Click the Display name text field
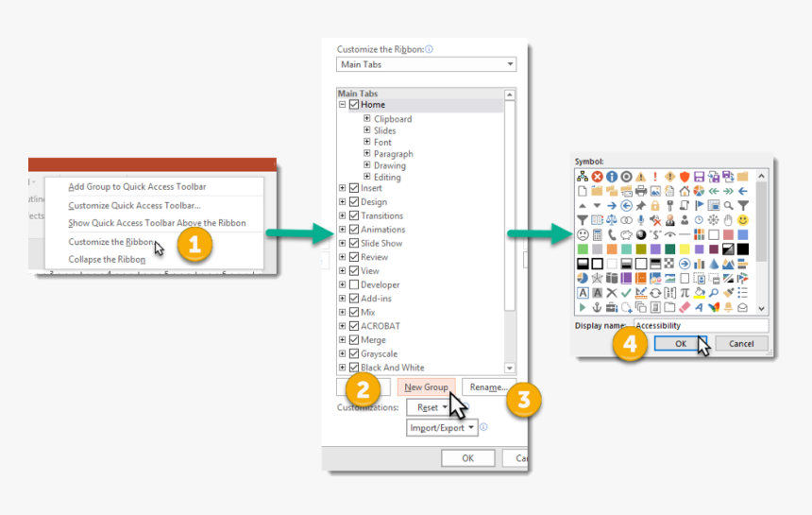This screenshot has height=515, width=812. 700,325
